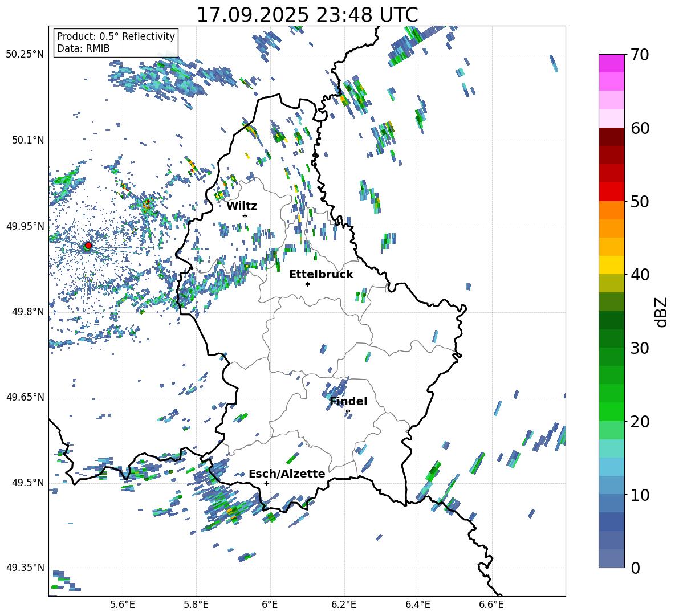Click the red radar site marker
Screen dimensions: 675x616
pos(88,246)
